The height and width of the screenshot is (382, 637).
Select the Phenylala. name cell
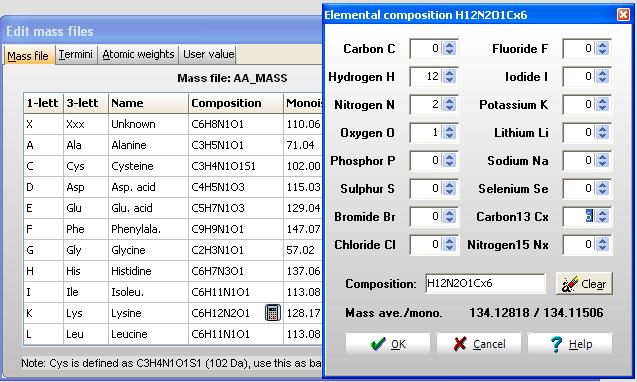148,229
